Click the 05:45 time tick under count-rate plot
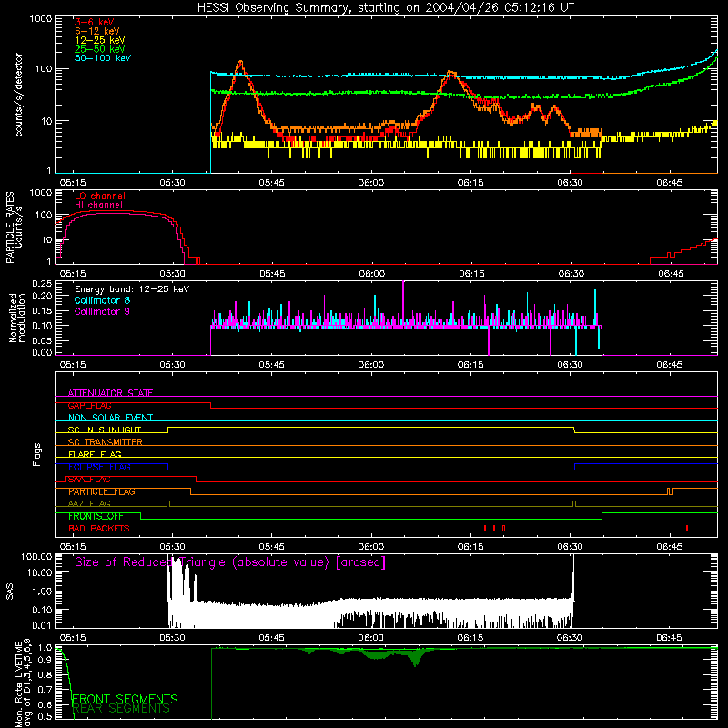This screenshot has width=728, height=728. (x=271, y=183)
